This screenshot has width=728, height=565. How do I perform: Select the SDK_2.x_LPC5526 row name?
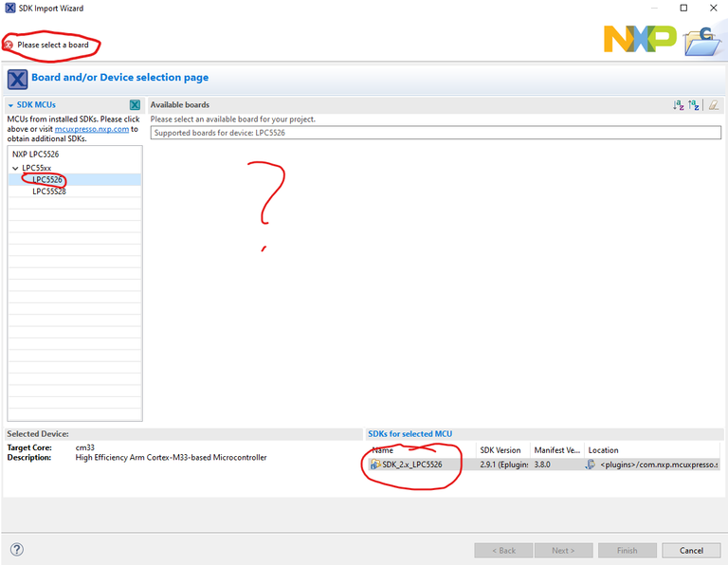coord(412,465)
